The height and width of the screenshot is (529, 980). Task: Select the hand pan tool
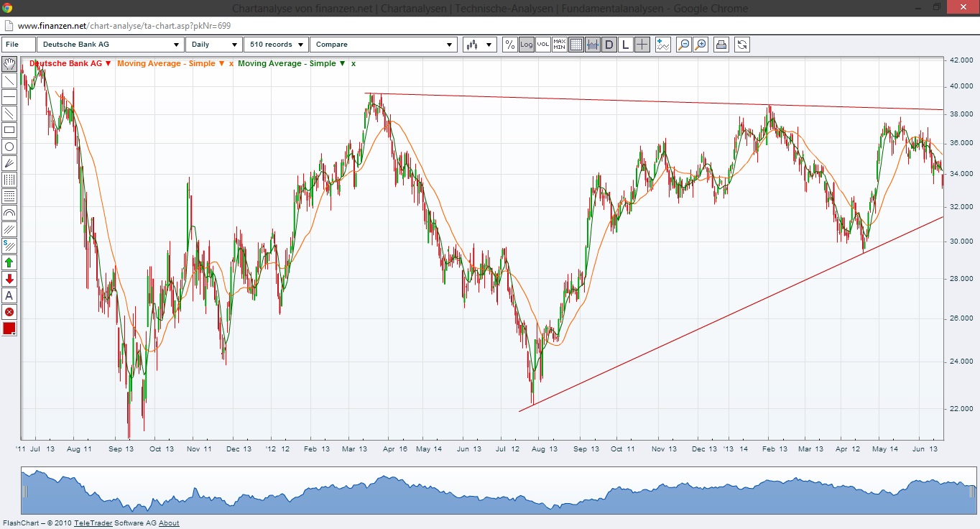click(9, 63)
